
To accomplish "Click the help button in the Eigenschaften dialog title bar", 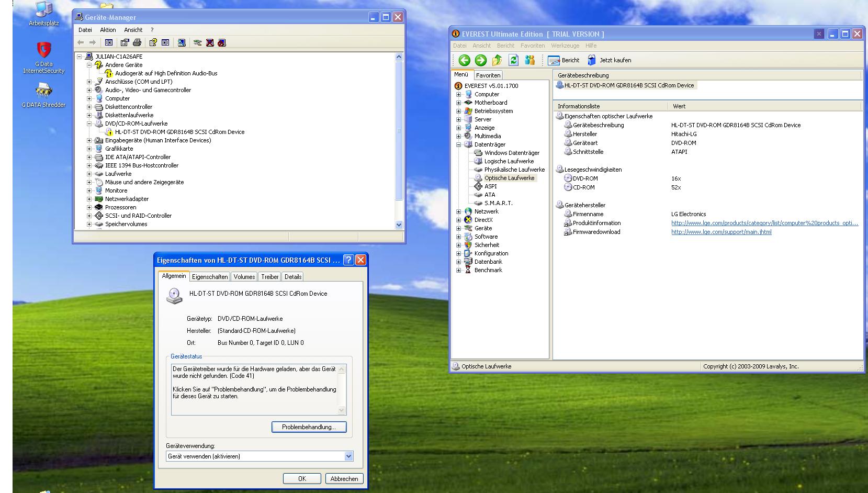I will (x=348, y=260).
